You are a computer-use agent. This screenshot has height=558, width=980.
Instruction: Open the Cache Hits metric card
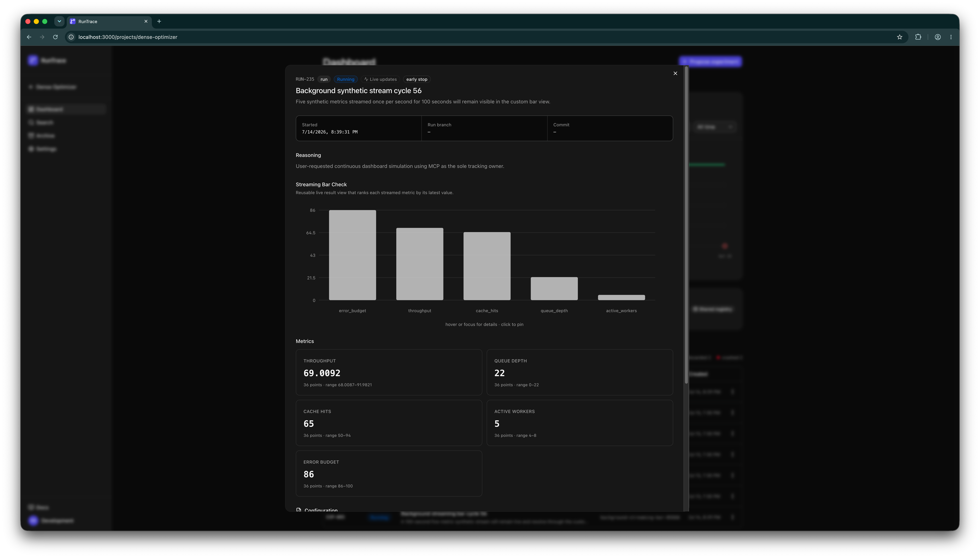click(x=389, y=423)
